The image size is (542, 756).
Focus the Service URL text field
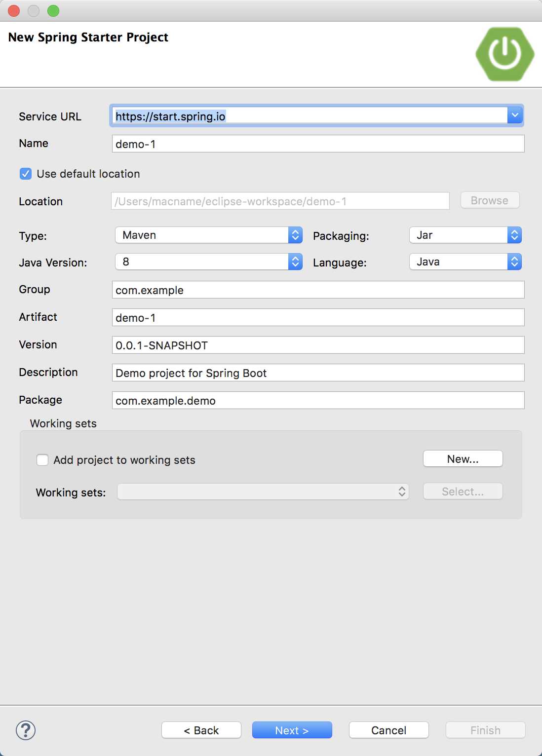310,116
